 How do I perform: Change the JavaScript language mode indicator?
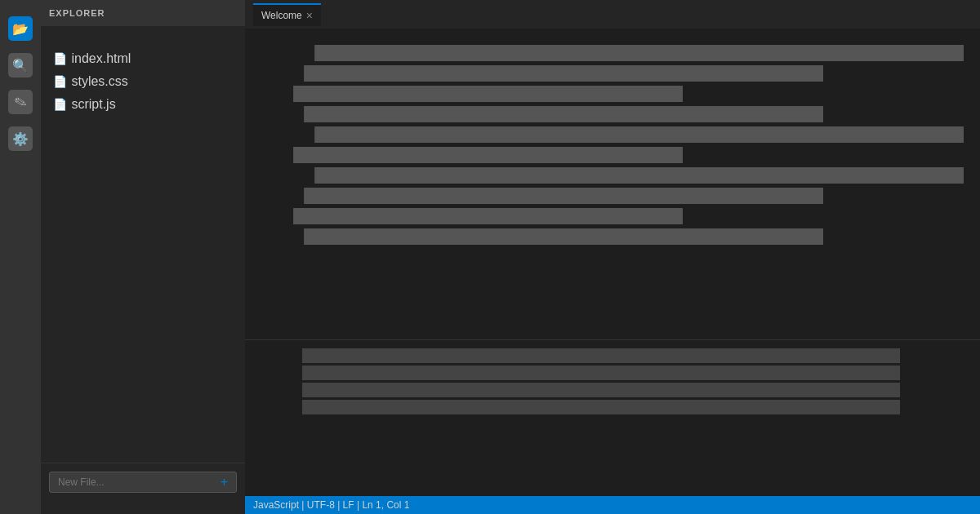[x=276, y=505]
